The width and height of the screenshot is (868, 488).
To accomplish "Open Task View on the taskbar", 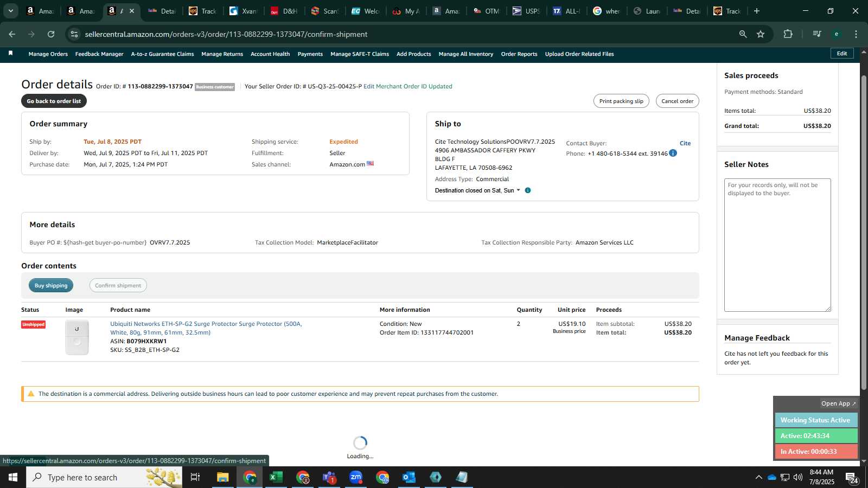I will coord(195,477).
